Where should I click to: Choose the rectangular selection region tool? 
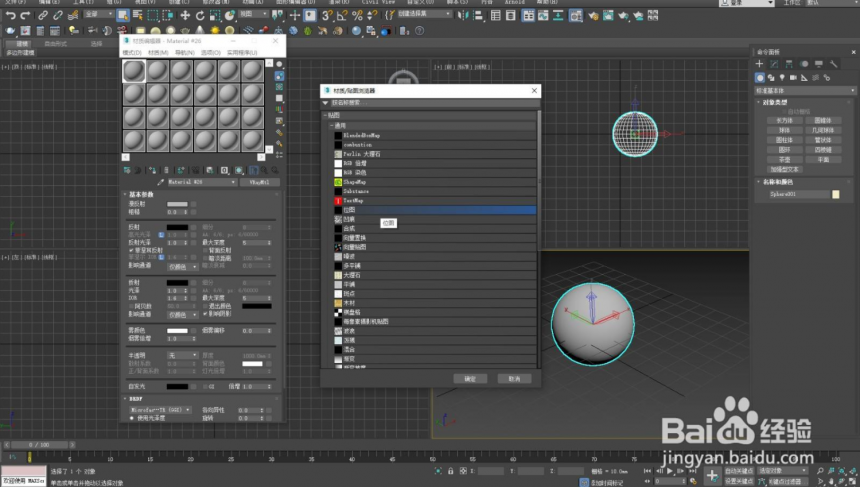152,15
